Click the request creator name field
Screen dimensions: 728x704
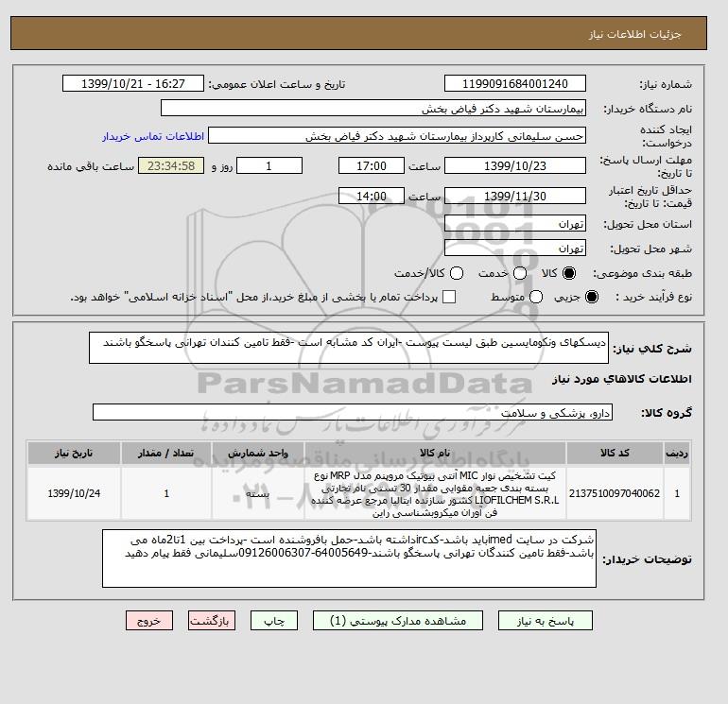[397, 136]
